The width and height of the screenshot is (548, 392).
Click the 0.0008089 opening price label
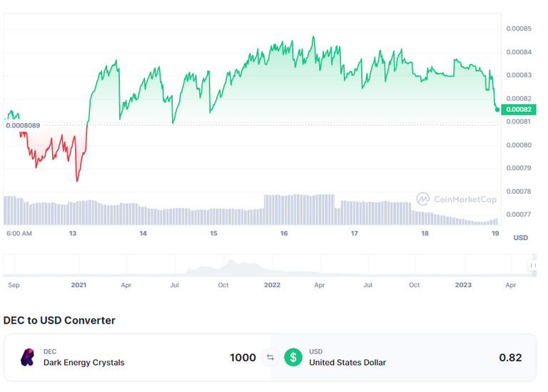[x=23, y=125]
